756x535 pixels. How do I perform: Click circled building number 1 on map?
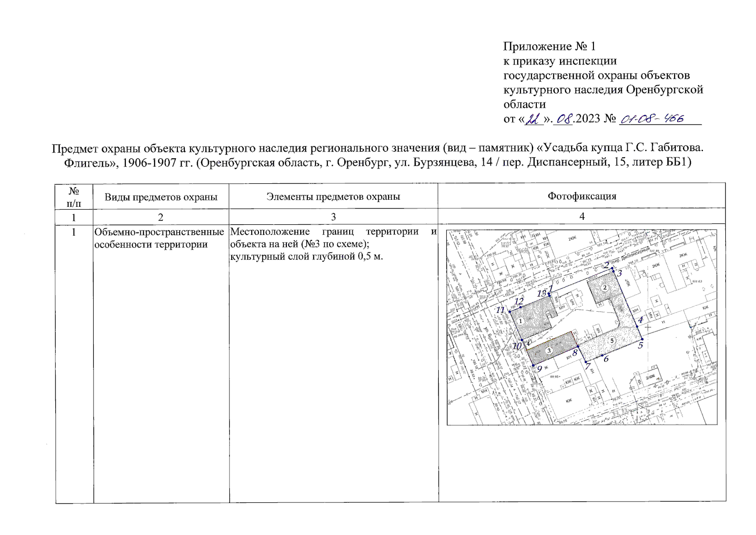(520, 321)
